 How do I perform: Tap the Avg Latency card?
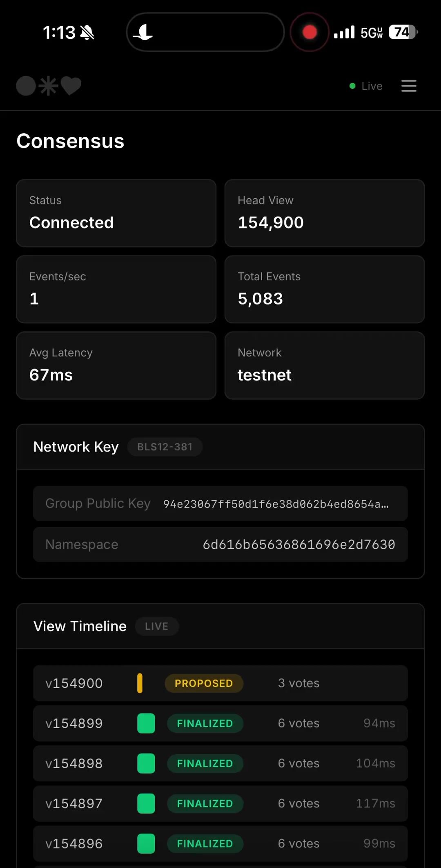(x=116, y=365)
